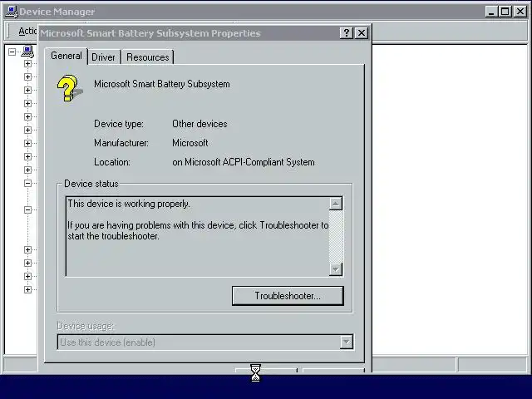Switch to the Driver tab
Viewport: 532px width, 399px height.
(x=103, y=57)
